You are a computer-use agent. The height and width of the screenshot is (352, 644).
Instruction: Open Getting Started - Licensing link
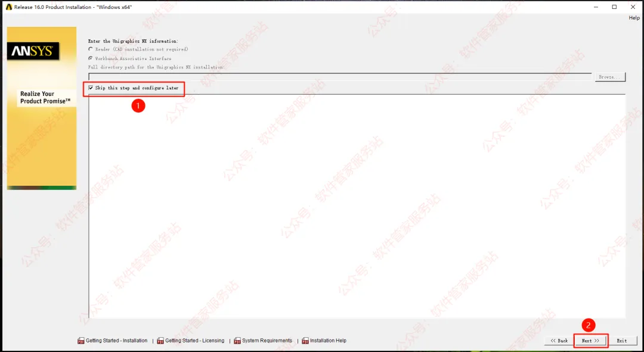point(194,341)
